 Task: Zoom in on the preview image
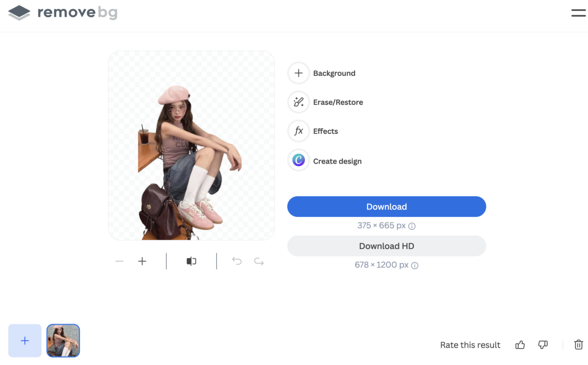pos(142,261)
